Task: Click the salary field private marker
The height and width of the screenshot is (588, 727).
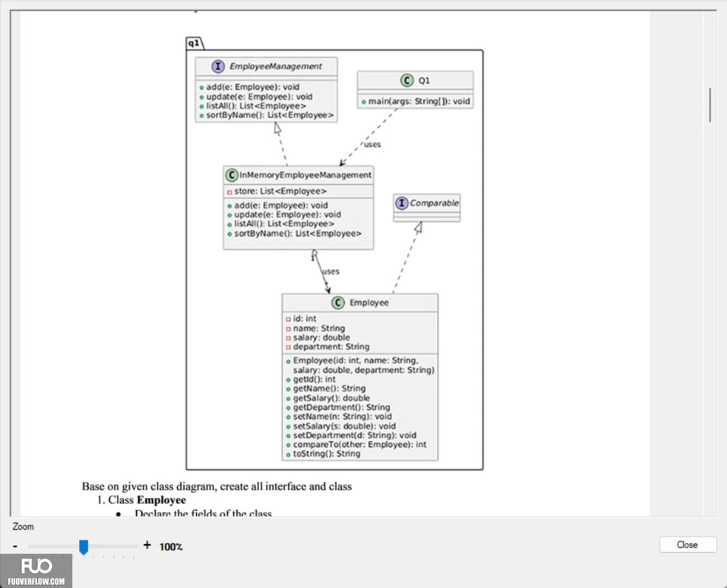Action: (x=289, y=338)
